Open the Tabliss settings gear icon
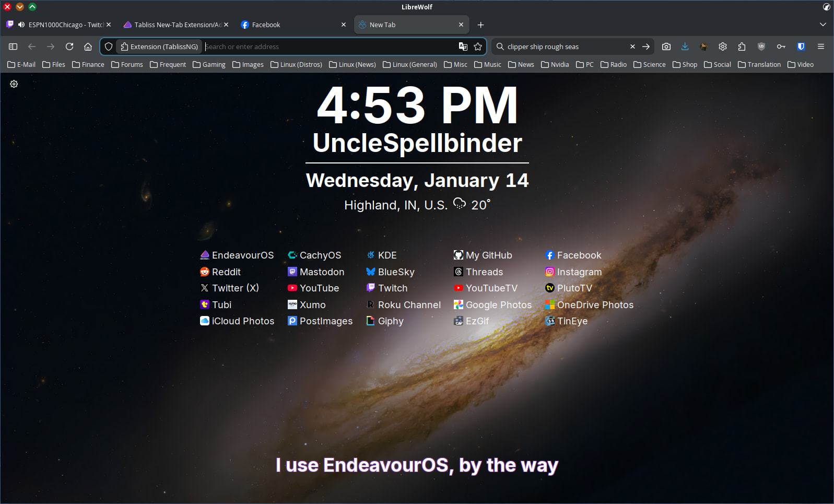 (14, 84)
